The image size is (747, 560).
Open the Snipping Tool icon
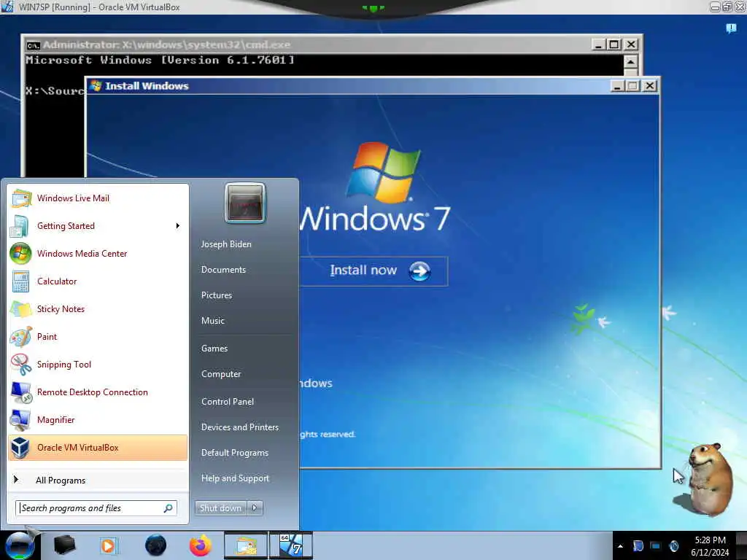[x=20, y=365]
